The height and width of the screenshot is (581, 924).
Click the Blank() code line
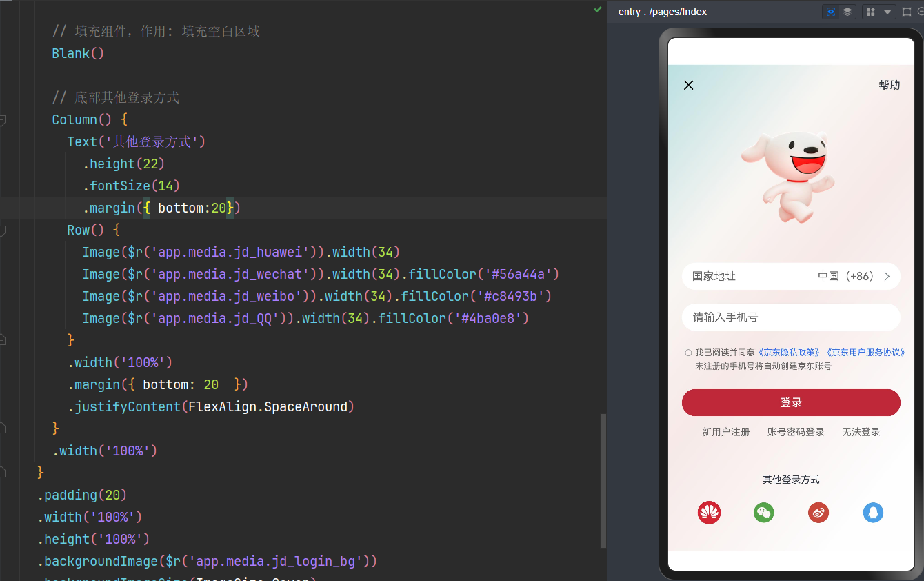(x=78, y=53)
